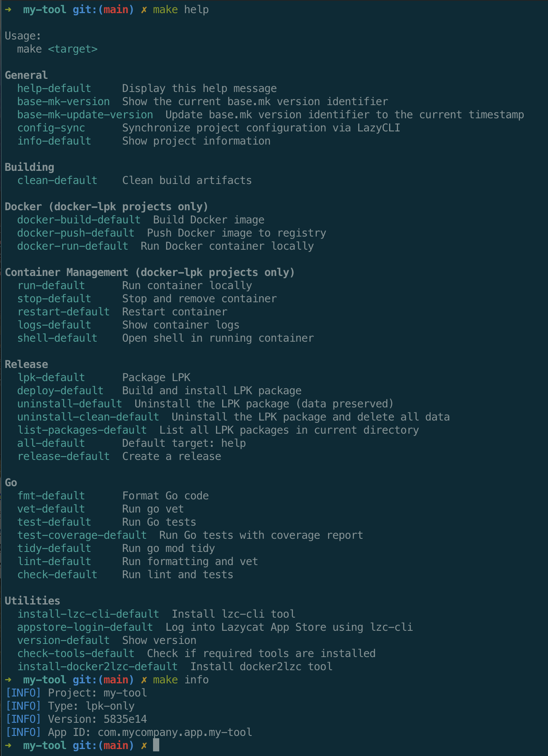
Task: Click the docker-build-default target name
Action: coord(79,220)
